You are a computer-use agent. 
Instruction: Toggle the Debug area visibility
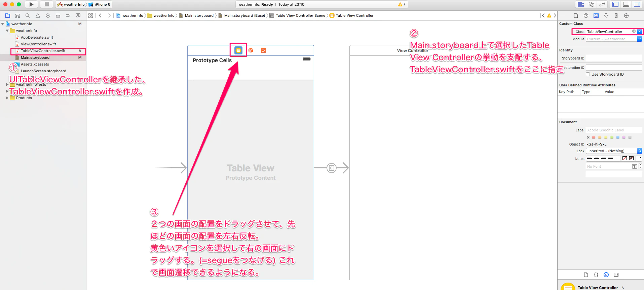coord(626,4)
